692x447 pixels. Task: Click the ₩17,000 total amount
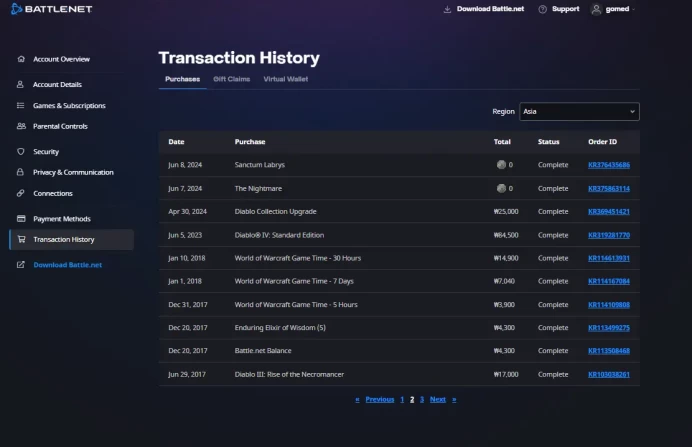(x=506, y=374)
